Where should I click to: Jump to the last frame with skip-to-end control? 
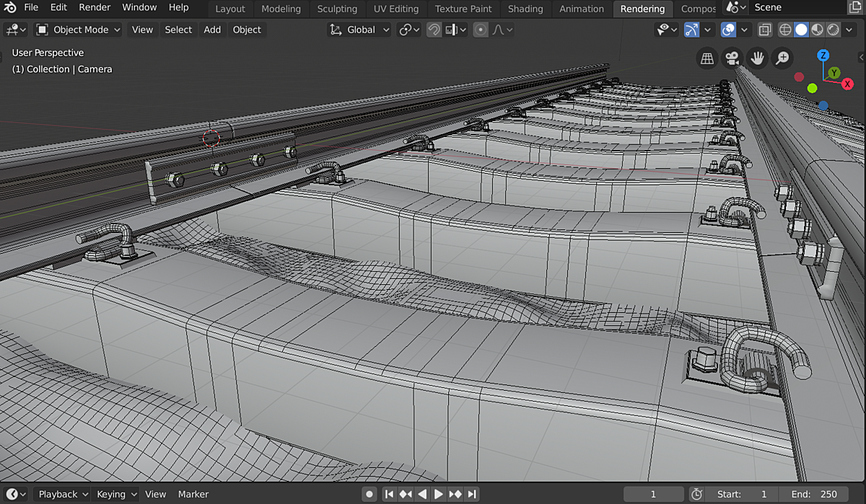coord(472,494)
